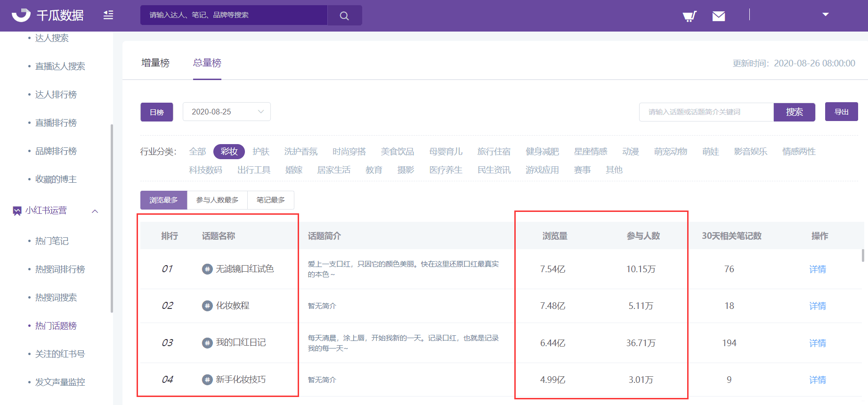Open 直播排行榜 in the sidebar
This screenshot has height=405, width=868.
(x=56, y=123)
